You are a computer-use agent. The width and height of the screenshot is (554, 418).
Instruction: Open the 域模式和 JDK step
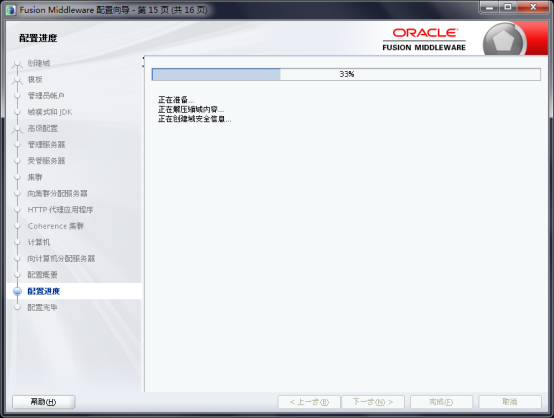coord(50,112)
